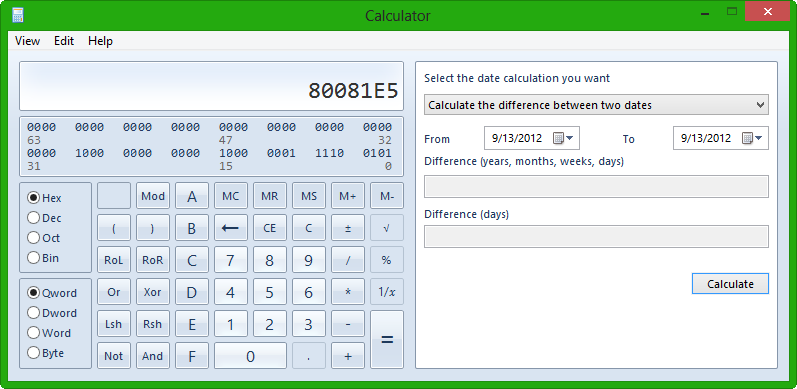Click the M- memory subtract button
797x389 pixels.
387,196
